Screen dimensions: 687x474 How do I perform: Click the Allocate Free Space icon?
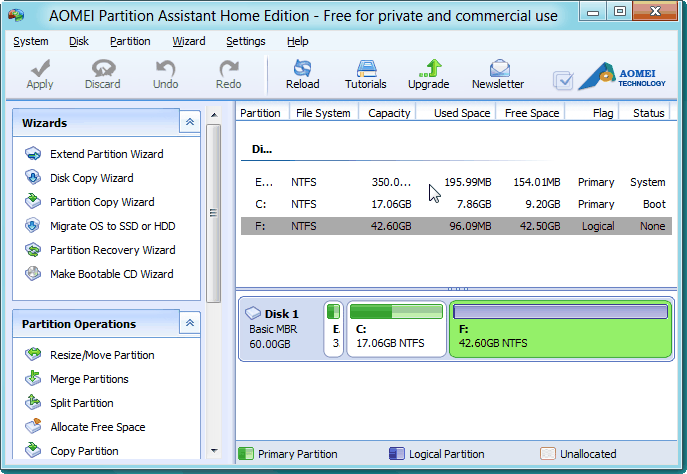(x=33, y=426)
